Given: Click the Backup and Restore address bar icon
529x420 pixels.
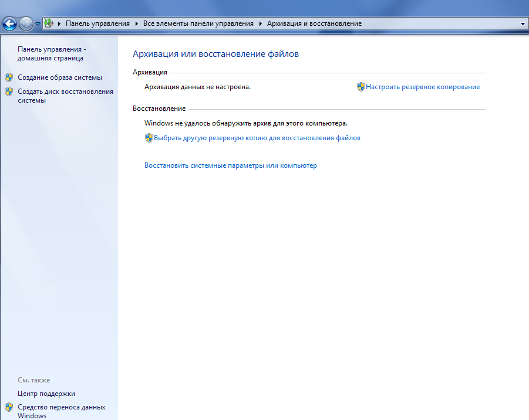Looking at the screenshot, I should [49, 23].
